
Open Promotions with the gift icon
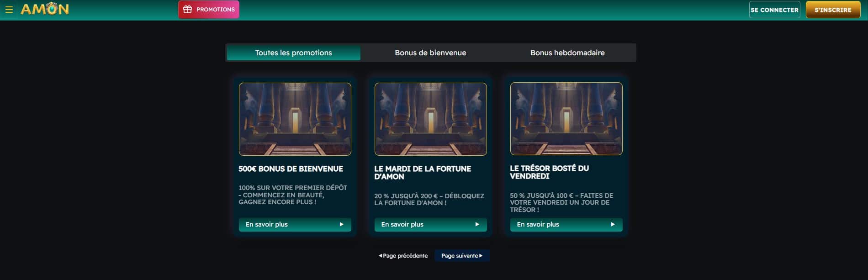tap(208, 10)
